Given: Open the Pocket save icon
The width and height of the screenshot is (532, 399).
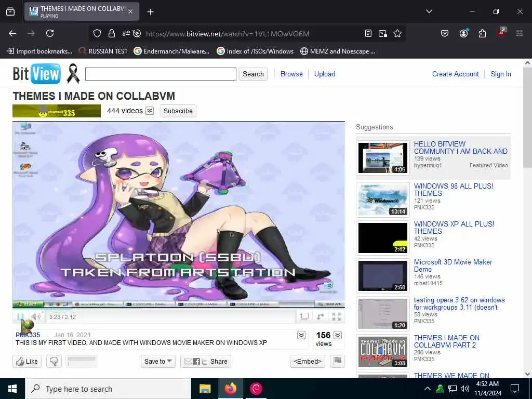Looking at the screenshot, I should point(445,33).
